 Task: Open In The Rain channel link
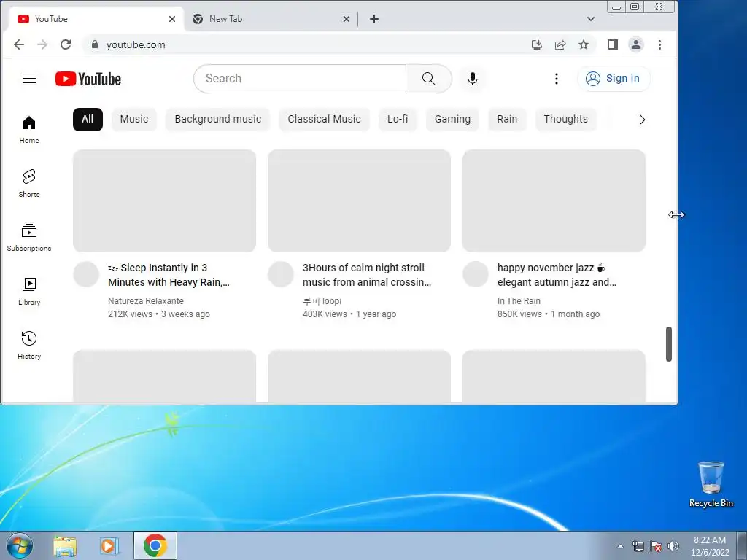[519, 301]
